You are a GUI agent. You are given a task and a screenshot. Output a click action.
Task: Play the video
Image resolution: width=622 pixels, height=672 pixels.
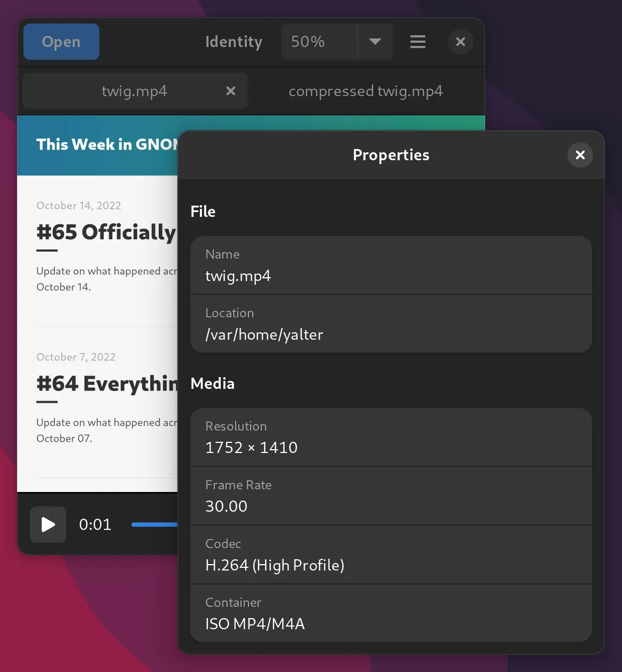(48, 525)
